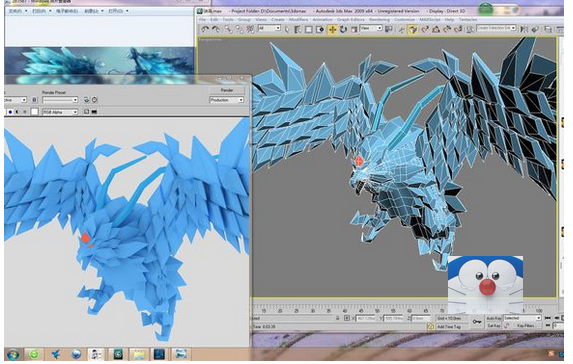Click the Set Key button
573x364 pixels.
tap(494, 325)
